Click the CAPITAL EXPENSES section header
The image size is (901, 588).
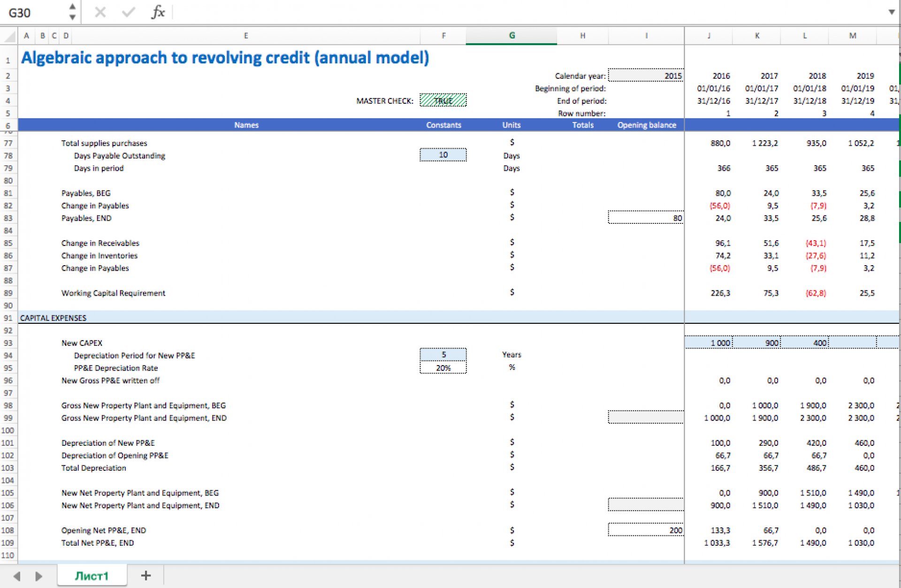pyautogui.click(x=53, y=318)
